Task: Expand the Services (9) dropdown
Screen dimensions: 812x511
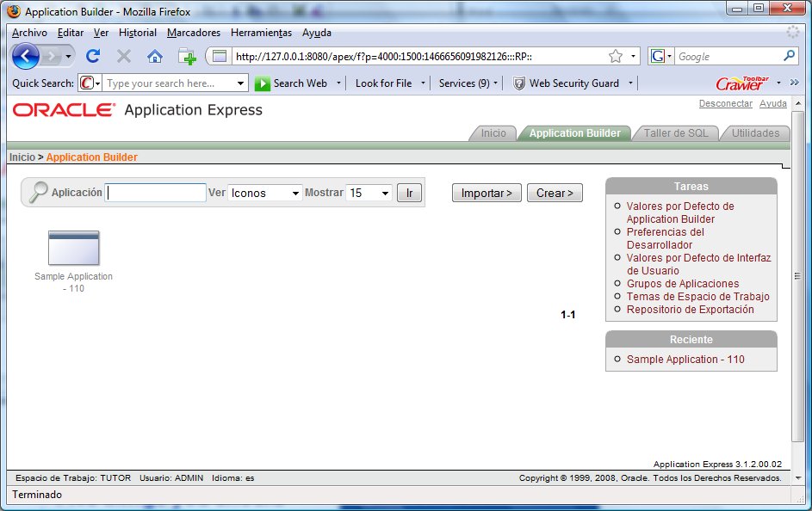Action: click(496, 83)
